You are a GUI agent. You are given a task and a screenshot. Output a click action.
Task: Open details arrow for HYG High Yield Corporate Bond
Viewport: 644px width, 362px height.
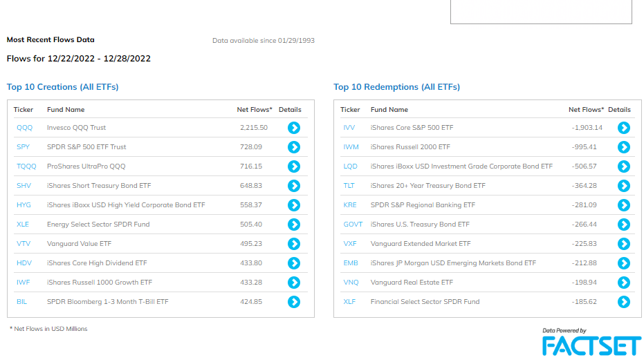(x=294, y=205)
